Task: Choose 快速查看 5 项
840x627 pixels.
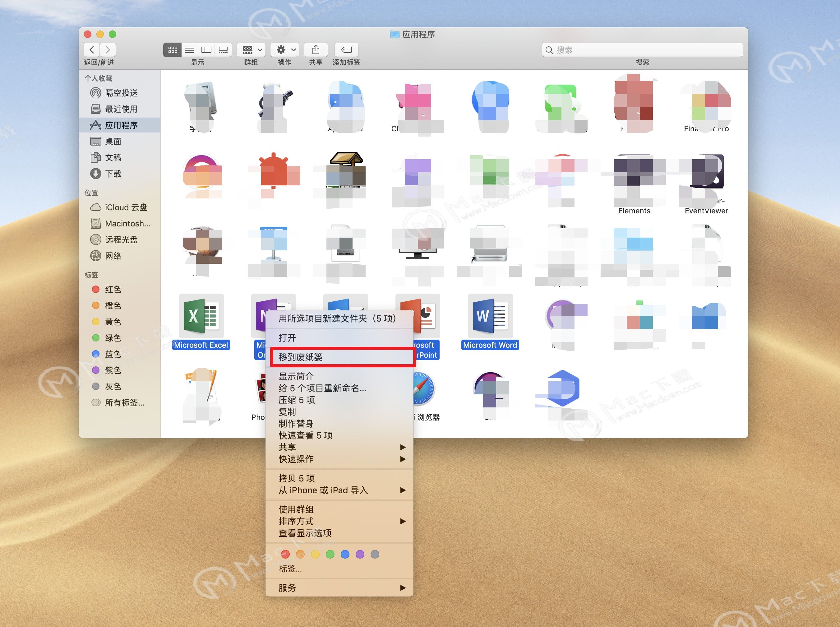Action: click(339, 435)
